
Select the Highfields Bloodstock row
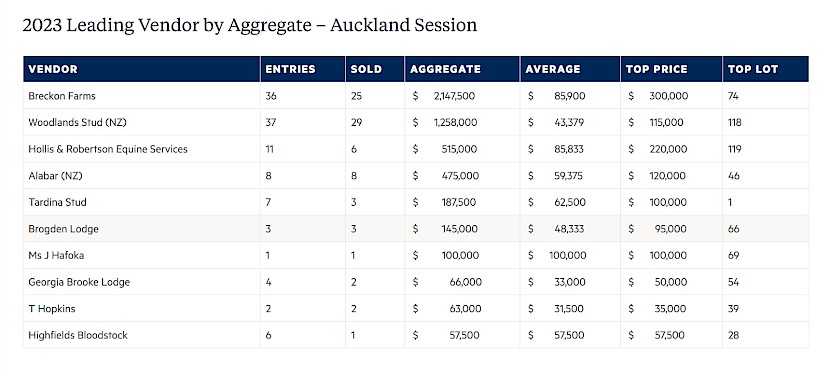coord(416,335)
